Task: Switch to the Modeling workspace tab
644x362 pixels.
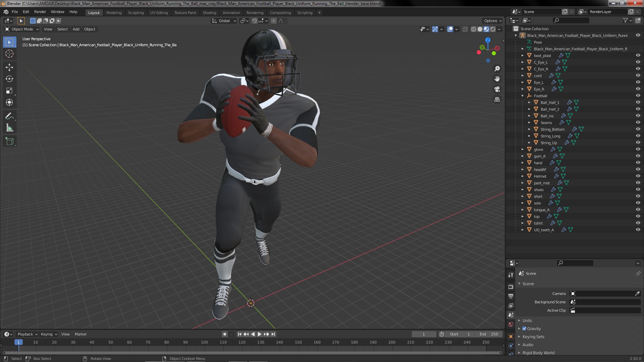Action: tap(114, 13)
